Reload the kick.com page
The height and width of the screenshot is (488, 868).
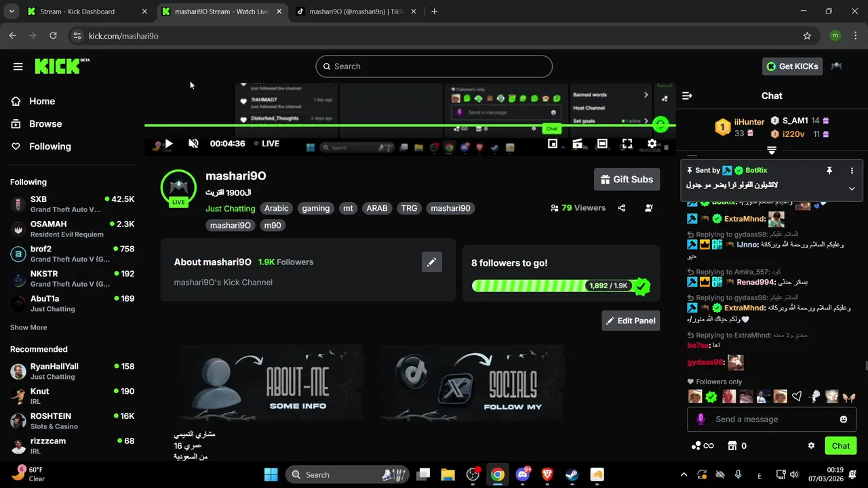click(54, 36)
